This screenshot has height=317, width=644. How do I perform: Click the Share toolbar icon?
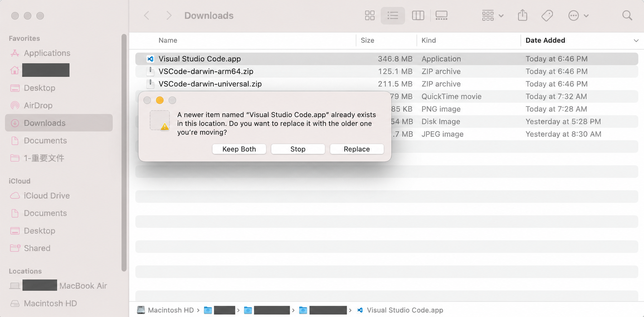click(522, 15)
